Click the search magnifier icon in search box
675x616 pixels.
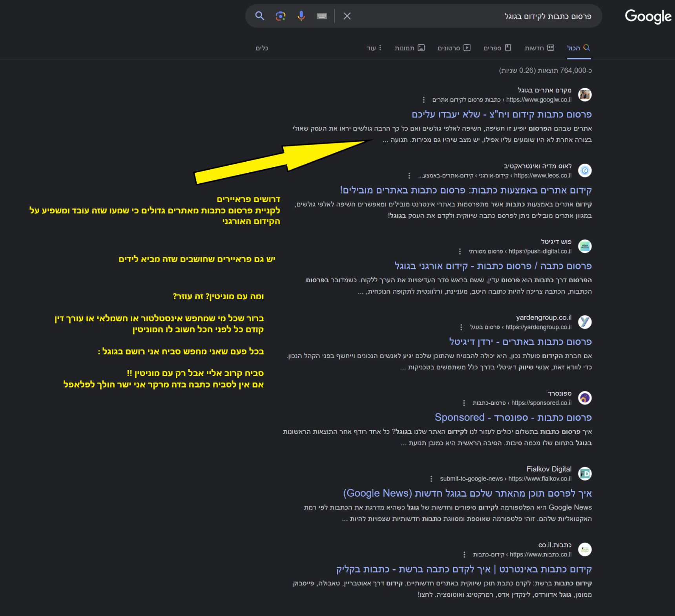(x=259, y=16)
